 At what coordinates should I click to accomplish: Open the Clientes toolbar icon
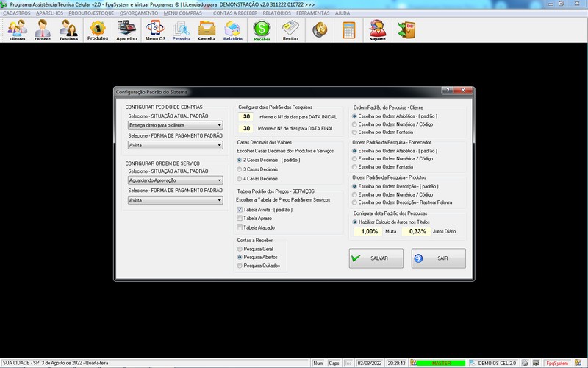click(x=17, y=30)
